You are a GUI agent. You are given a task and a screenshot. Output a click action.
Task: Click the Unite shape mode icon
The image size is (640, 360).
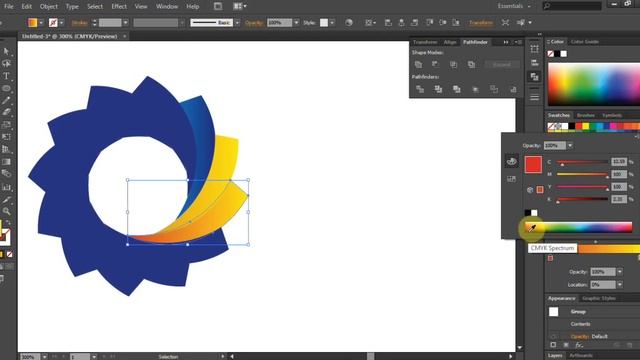pyautogui.click(x=418, y=64)
